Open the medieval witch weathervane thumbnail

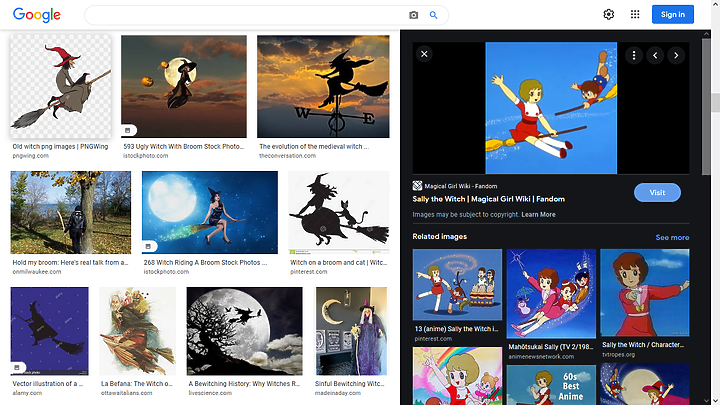pyautogui.click(x=323, y=86)
